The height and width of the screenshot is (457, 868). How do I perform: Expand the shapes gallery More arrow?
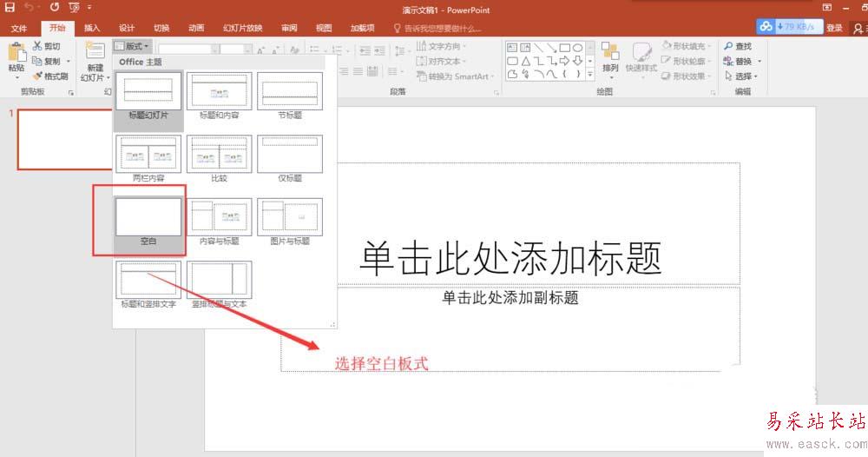(x=590, y=74)
